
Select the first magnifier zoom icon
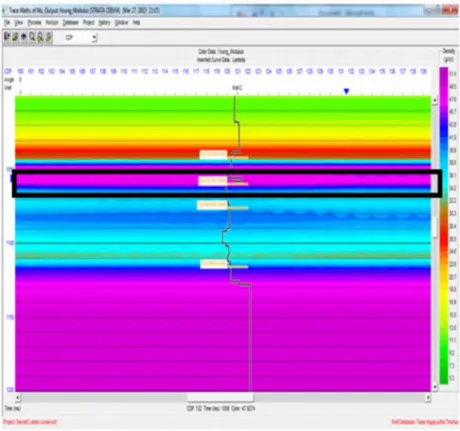pos(32,37)
